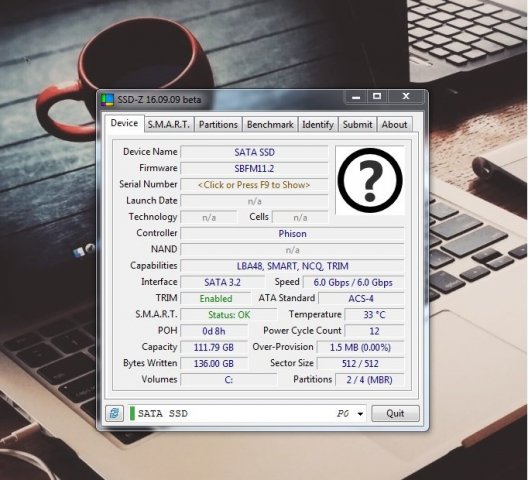Select the Device tab
528x480 pixels.
click(x=124, y=123)
